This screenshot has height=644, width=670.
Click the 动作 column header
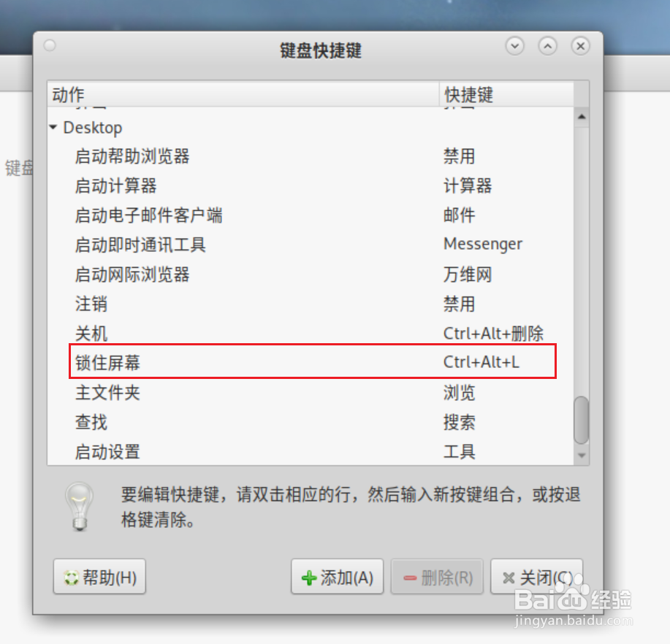pos(243,94)
